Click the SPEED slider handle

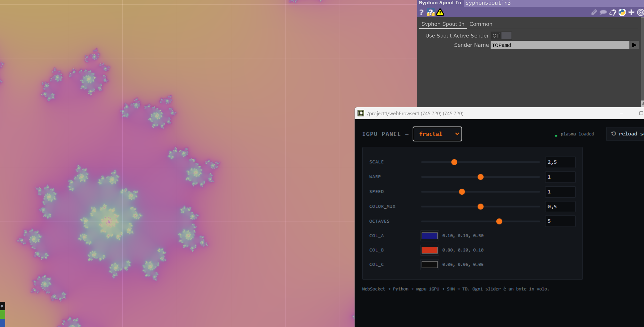coord(462,192)
